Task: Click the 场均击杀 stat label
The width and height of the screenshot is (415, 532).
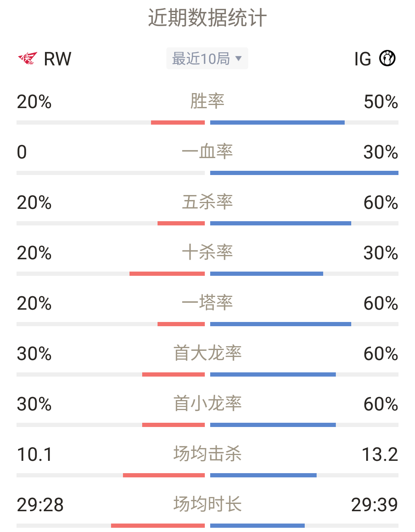Action: [207, 454]
